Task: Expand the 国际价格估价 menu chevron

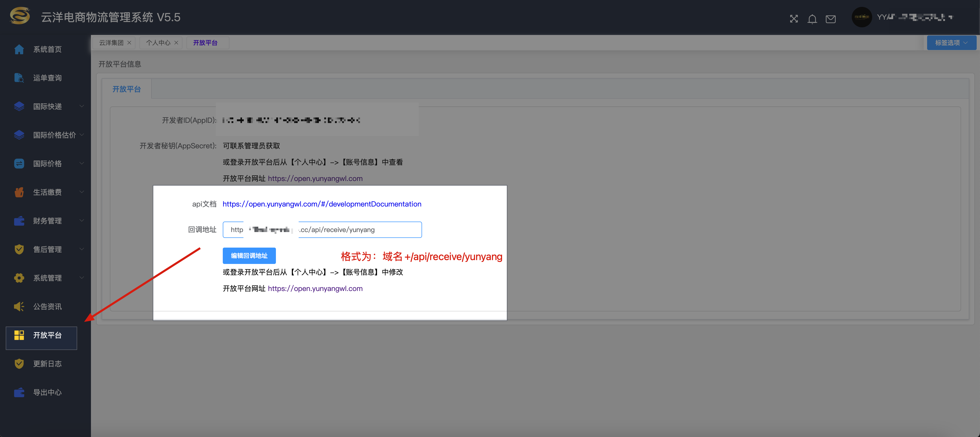Action: (x=82, y=135)
